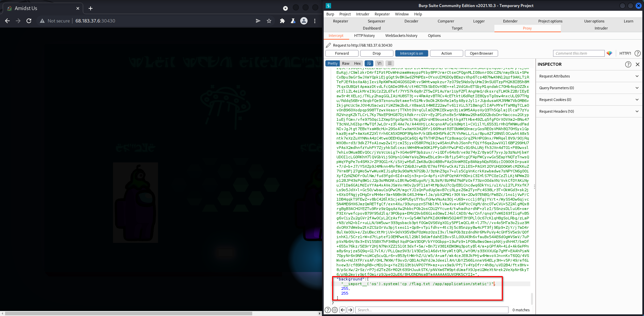Switch the editor to Hex view
This screenshot has height=316, width=644.
point(358,63)
